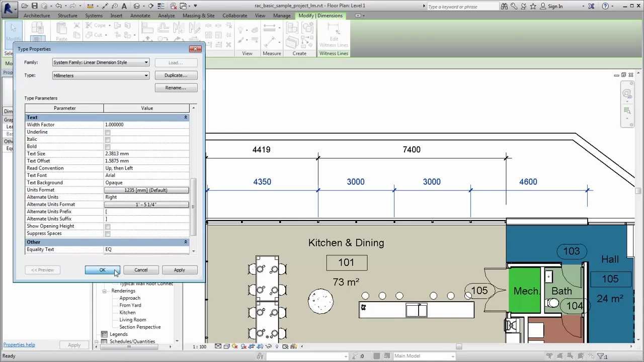644x362 pixels.
Task: Click the Undo arrow icon
Action: [59, 6]
